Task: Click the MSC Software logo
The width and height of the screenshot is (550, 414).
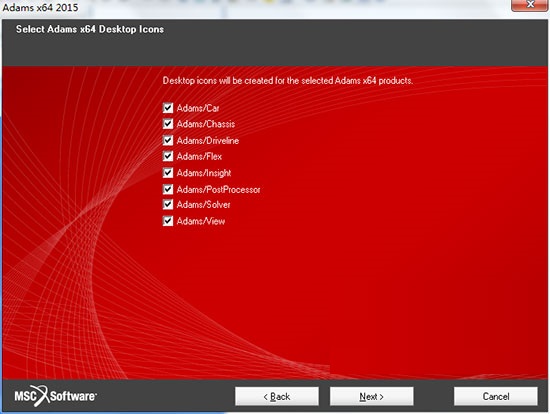Action: pyautogui.click(x=55, y=396)
